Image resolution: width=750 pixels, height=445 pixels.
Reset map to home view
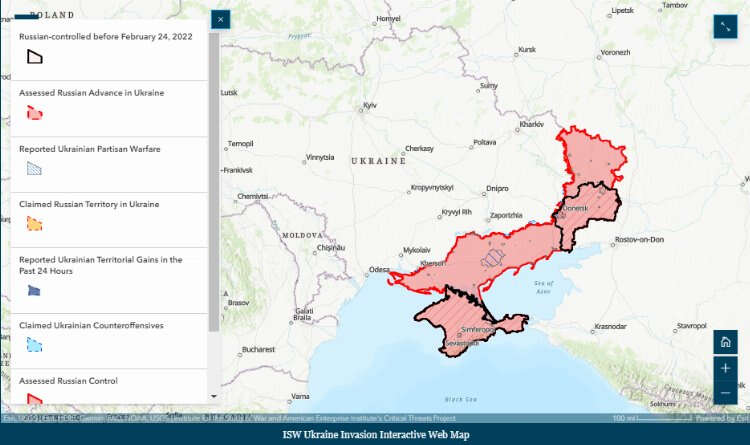(726, 342)
